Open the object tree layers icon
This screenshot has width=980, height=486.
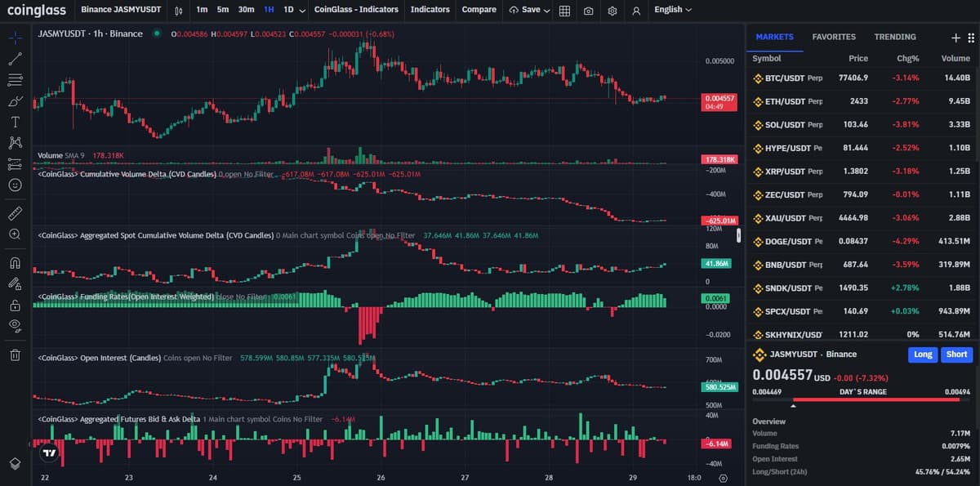click(x=15, y=463)
